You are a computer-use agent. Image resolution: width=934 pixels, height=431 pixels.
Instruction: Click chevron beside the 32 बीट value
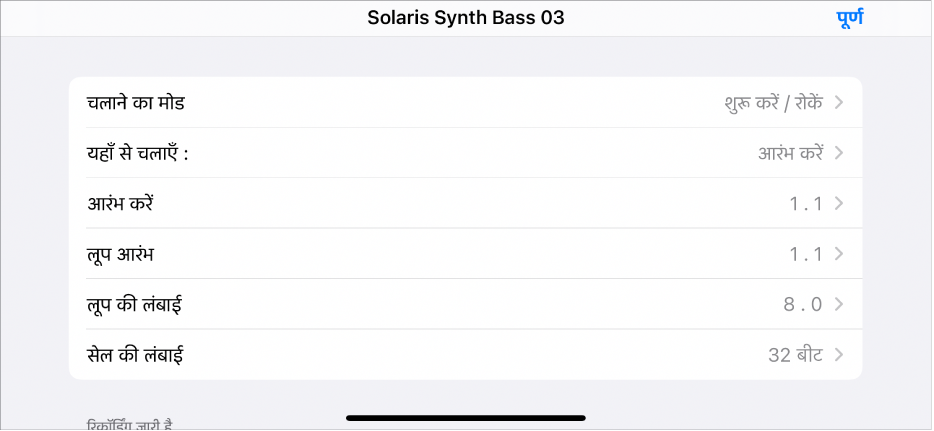838,354
